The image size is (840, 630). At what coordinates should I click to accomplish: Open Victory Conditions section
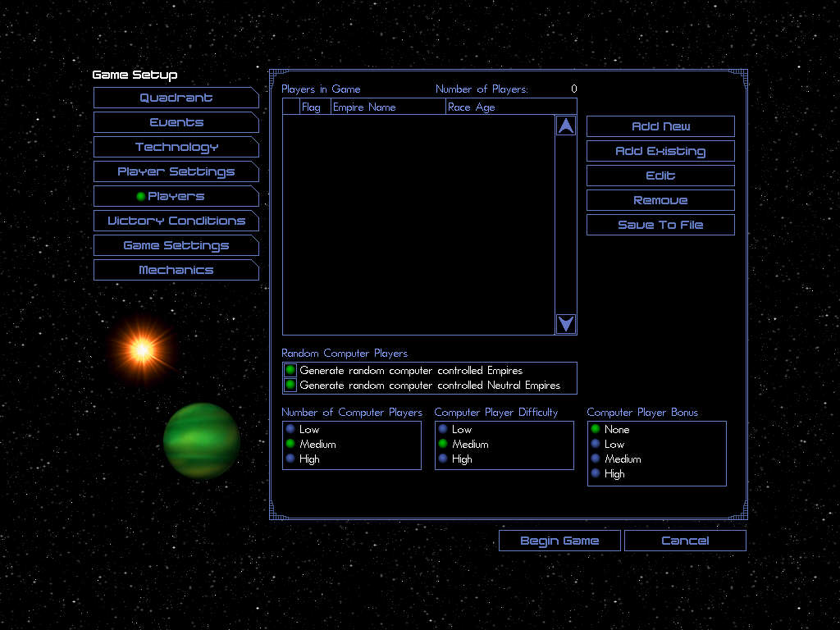pos(176,221)
